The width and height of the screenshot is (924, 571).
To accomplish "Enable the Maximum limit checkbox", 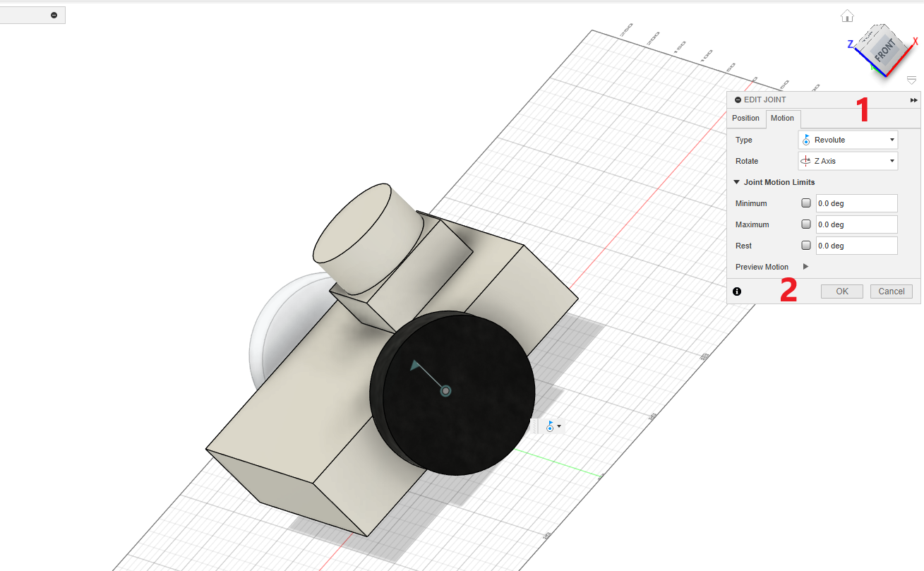I will (806, 224).
